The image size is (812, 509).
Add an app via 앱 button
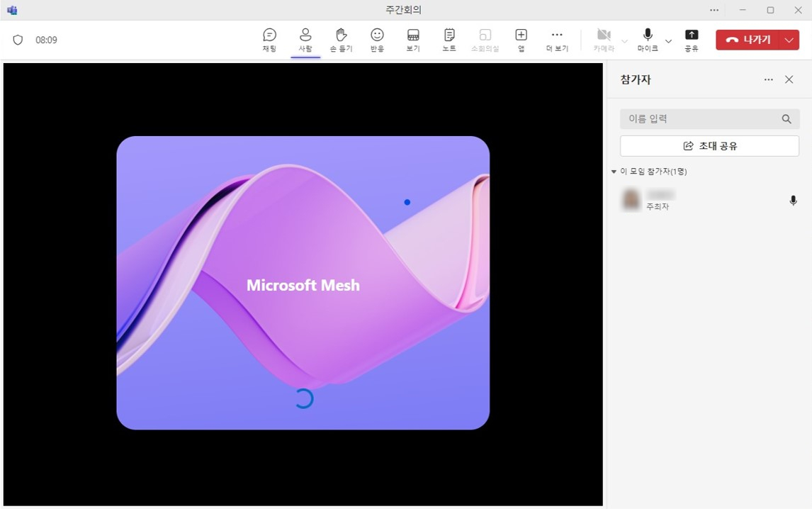click(521, 40)
